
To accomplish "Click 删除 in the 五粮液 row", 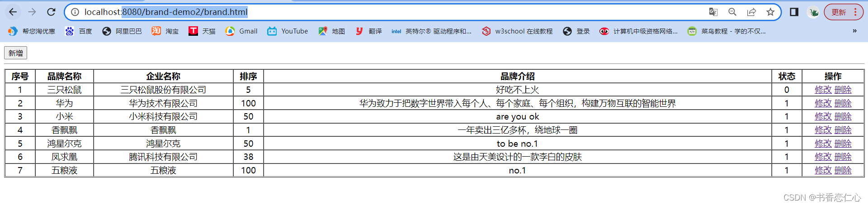I will click(x=843, y=170).
